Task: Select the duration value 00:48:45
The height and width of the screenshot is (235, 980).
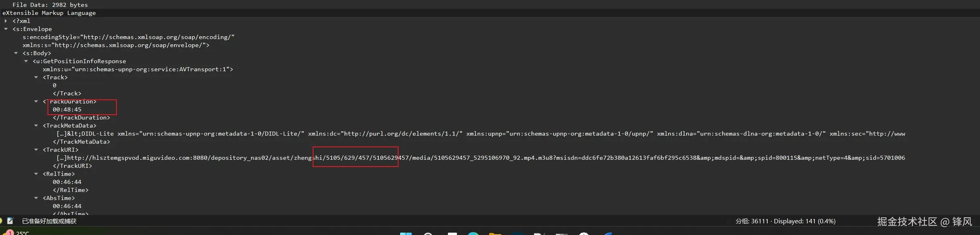Action: [67, 109]
